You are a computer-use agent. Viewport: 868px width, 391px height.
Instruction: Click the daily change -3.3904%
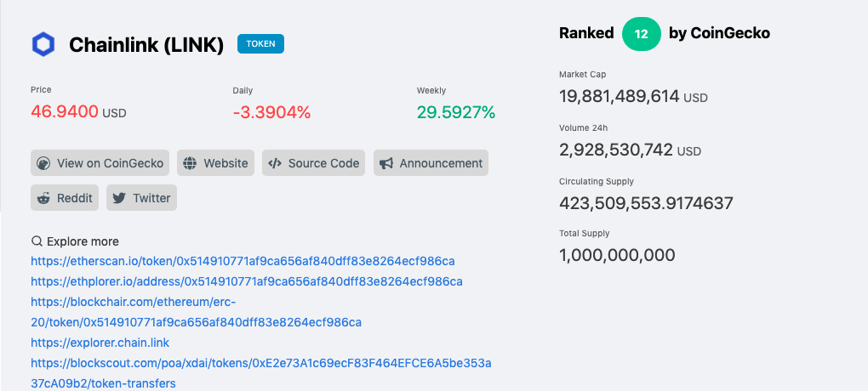[271, 112]
